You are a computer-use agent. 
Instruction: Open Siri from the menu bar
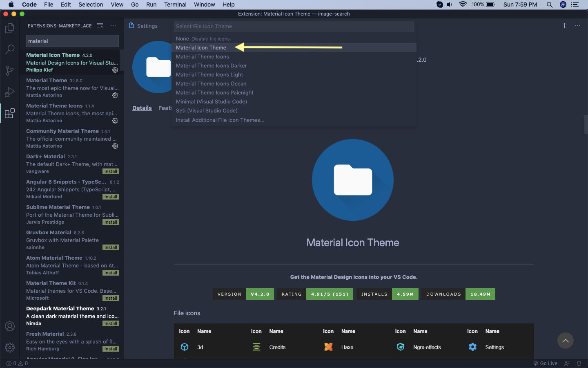[563, 4]
